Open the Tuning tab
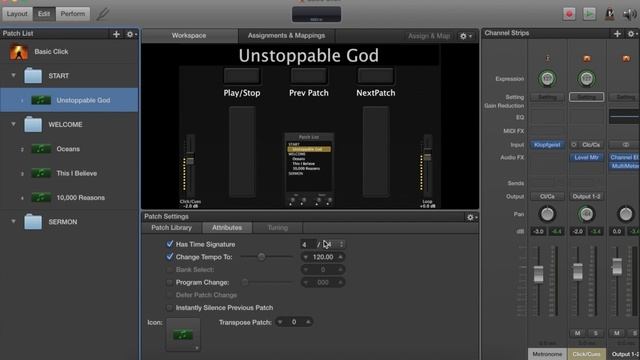The width and height of the screenshot is (640, 360). click(x=278, y=228)
